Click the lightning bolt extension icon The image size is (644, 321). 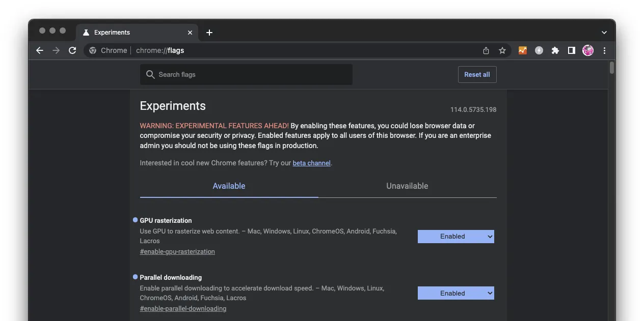(x=539, y=50)
